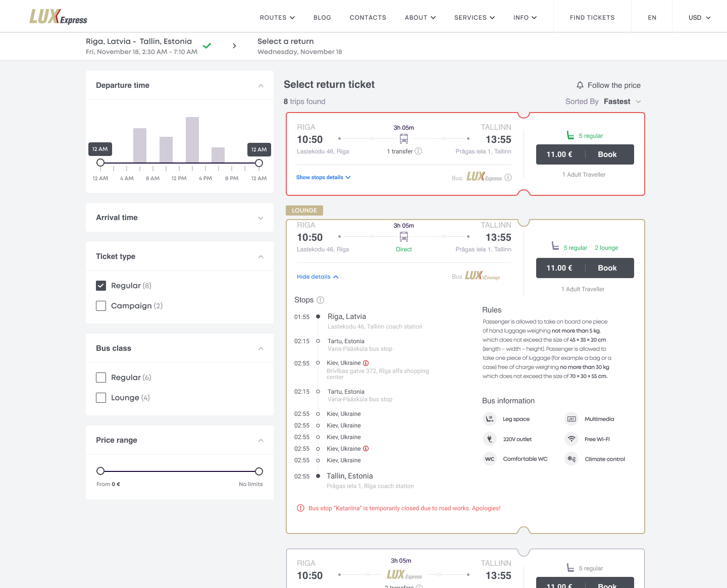Open the Routes menu
The width and height of the screenshot is (727, 588).
(278, 18)
